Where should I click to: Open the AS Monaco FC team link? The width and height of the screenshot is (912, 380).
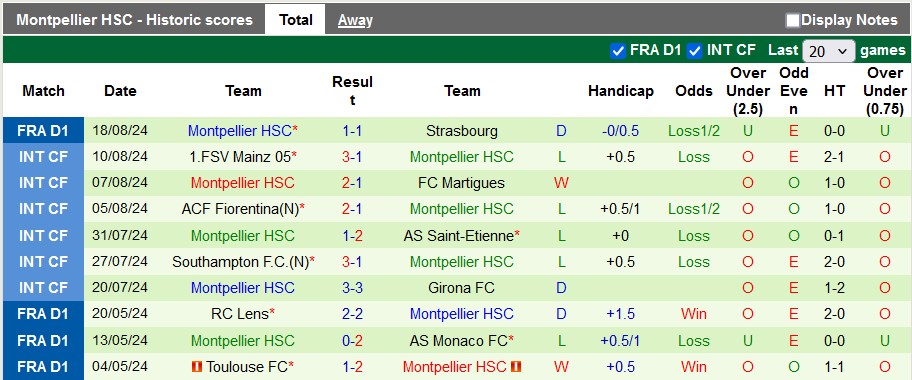tap(459, 340)
